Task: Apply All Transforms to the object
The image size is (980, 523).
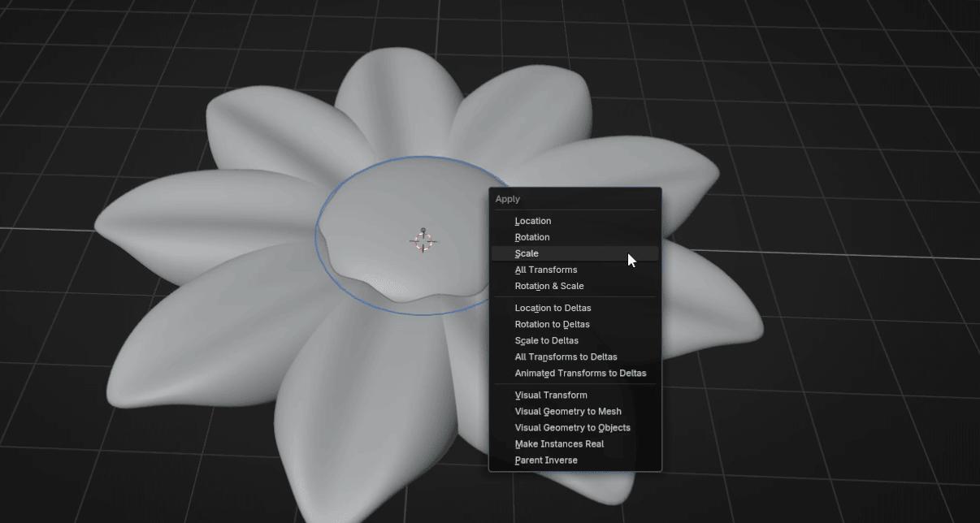Action: tap(546, 270)
